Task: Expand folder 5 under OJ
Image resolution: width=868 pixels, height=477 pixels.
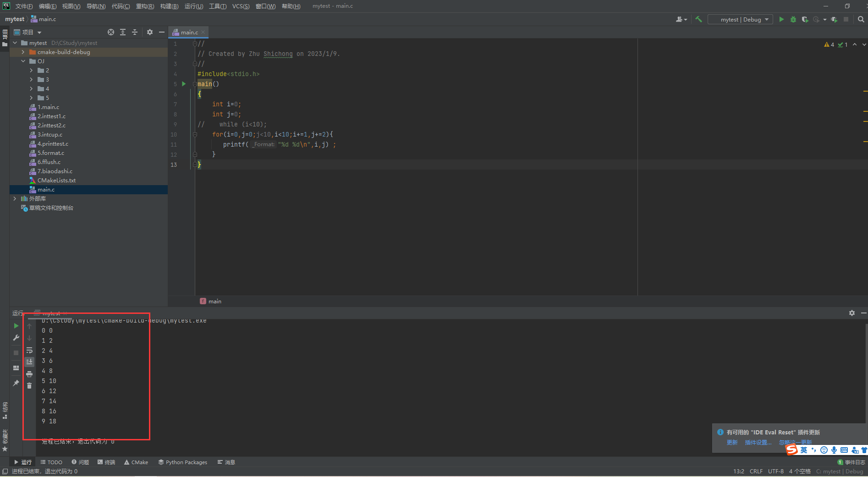Action: point(31,98)
